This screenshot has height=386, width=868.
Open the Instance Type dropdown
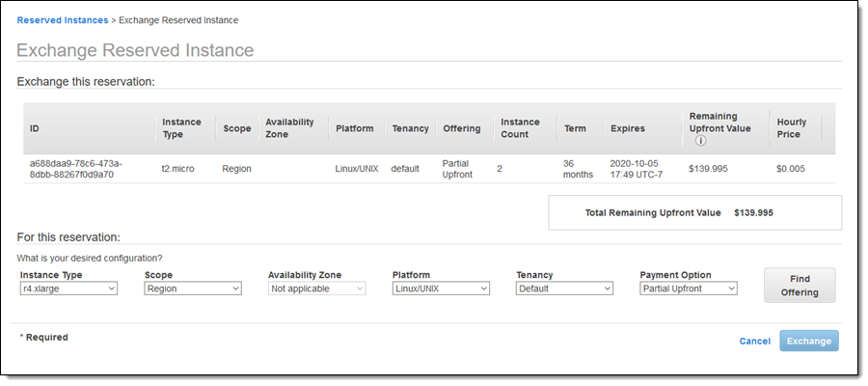(x=68, y=289)
